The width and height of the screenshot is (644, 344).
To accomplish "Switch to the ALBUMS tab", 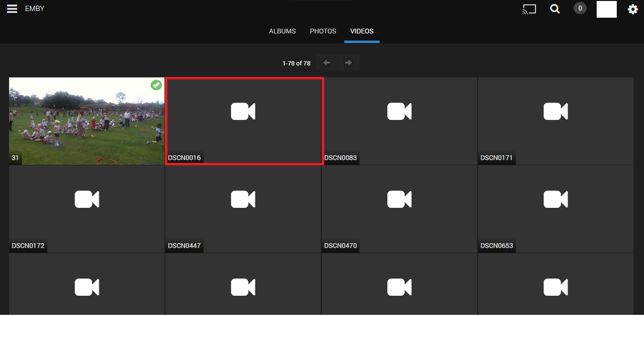I will point(282,31).
